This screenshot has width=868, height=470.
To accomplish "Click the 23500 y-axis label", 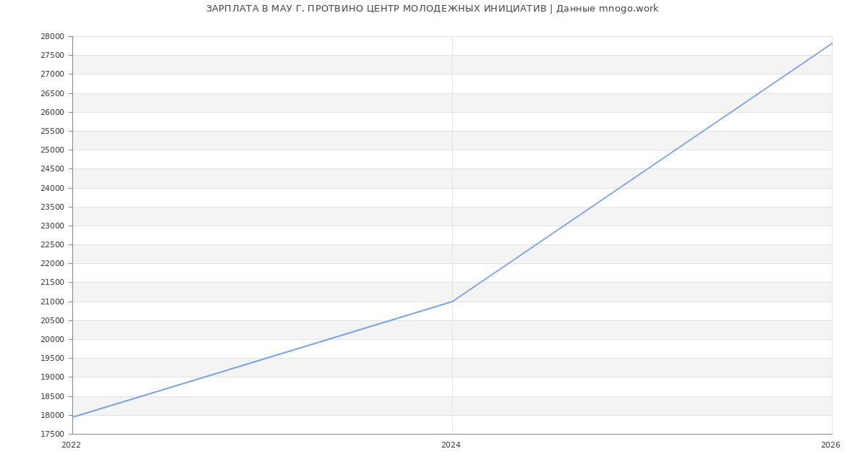I will click(52, 207).
